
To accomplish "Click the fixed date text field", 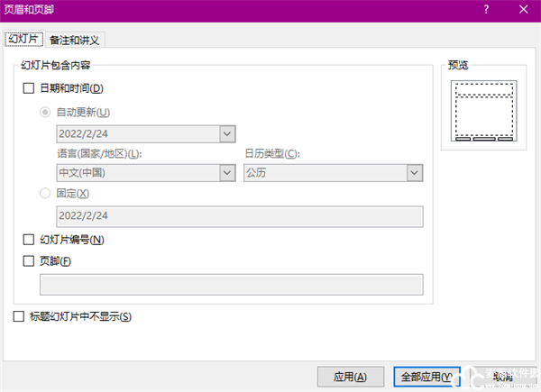I will point(239,216).
